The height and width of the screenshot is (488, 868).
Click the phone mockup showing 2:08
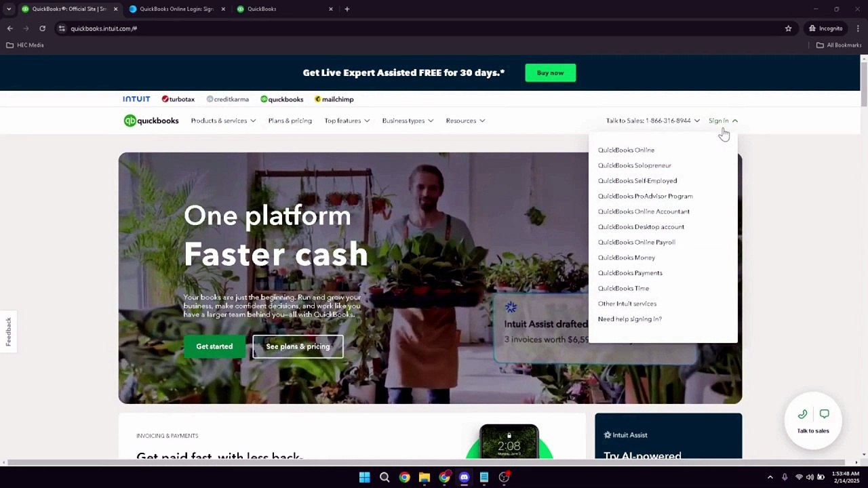point(509,441)
